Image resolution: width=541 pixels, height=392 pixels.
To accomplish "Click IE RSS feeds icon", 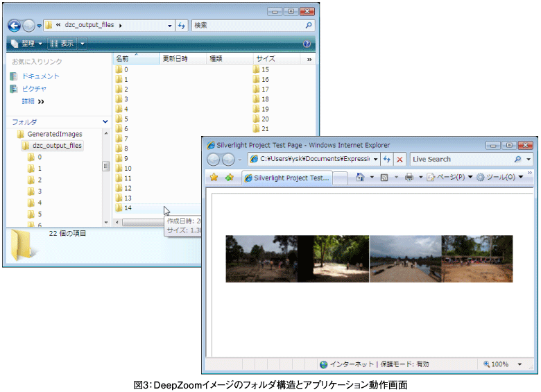I will click(x=384, y=178).
